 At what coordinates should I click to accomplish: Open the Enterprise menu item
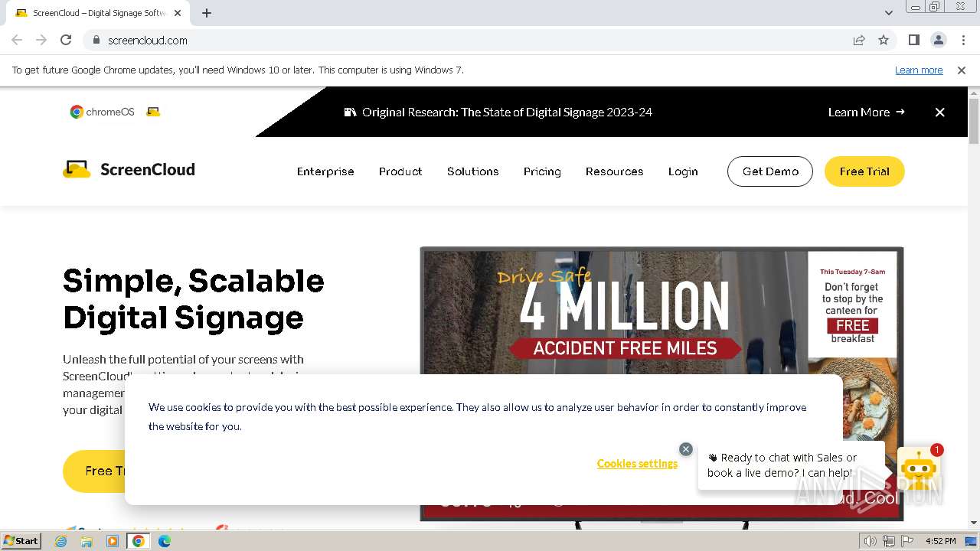click(325, 171)
